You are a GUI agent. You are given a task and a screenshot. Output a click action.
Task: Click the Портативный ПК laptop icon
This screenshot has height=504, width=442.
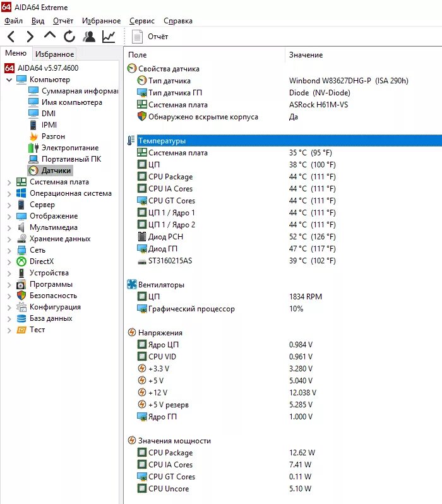tap(33, 159)
